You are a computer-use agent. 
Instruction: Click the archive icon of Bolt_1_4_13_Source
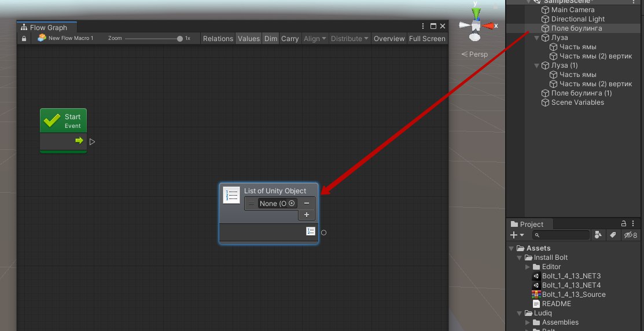click(x=536, y=295)
